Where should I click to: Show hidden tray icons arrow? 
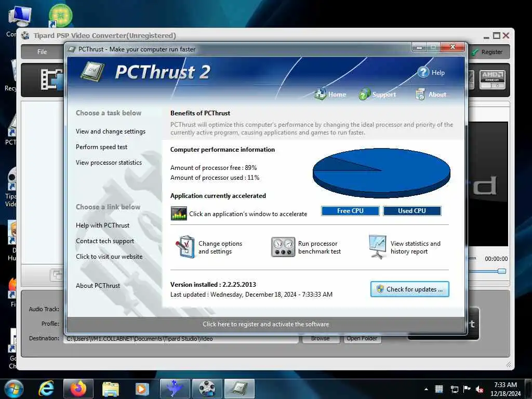[x=426, y=389]
